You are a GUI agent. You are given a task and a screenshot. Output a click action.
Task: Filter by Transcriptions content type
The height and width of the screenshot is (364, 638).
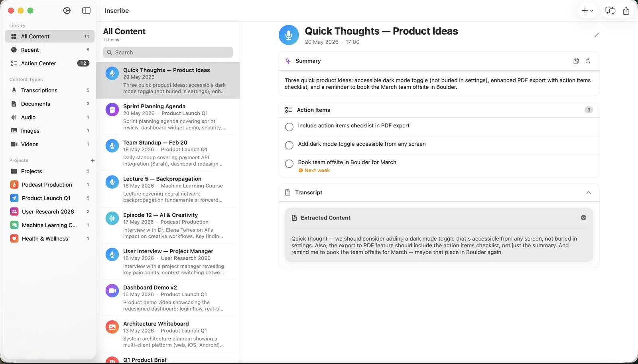50,90
